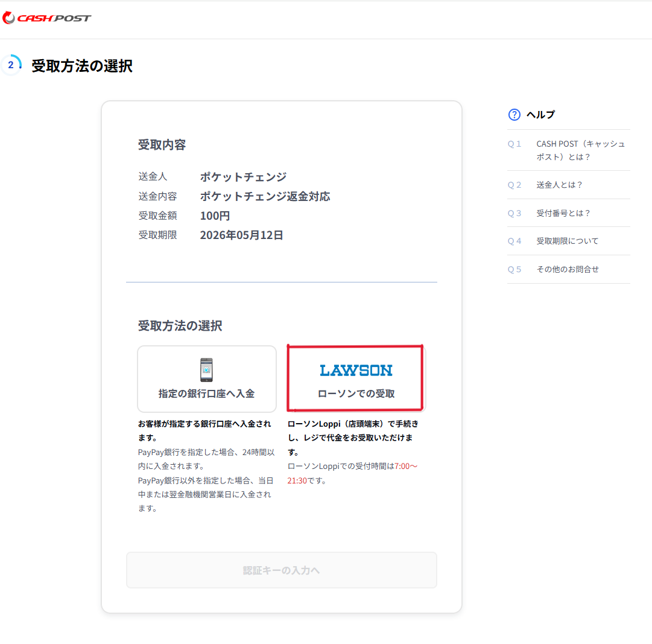Open Q4 受取期限について help item
652x644 pixels.
click(568, 241)
